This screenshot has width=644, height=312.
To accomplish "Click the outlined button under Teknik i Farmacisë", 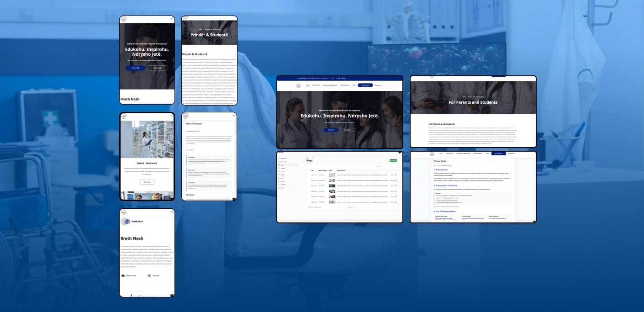I will tap(147, 182).
